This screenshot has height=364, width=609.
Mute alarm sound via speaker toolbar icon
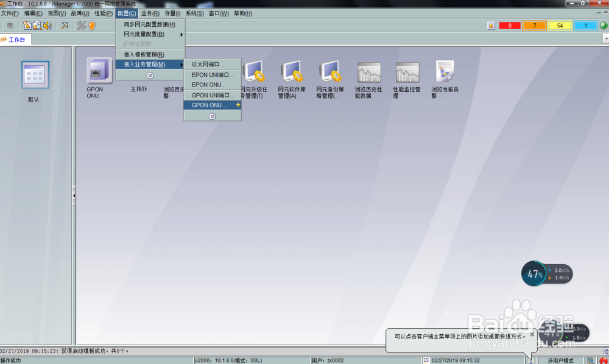48,26
